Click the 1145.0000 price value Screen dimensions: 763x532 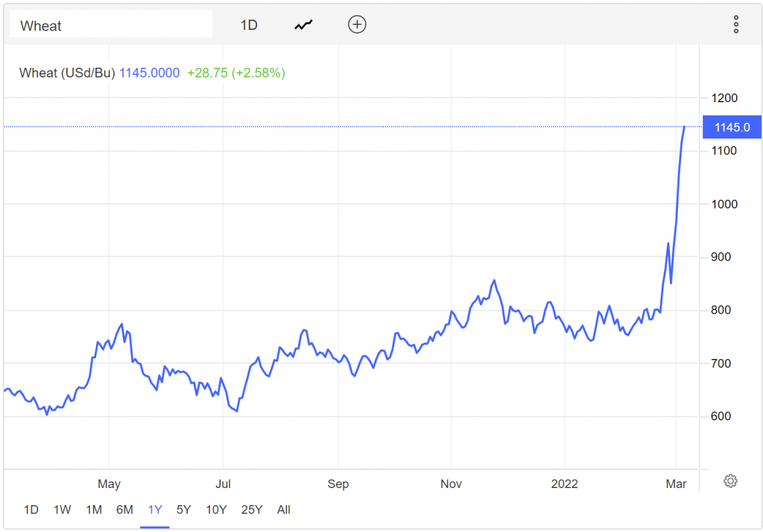click(149, 73)
